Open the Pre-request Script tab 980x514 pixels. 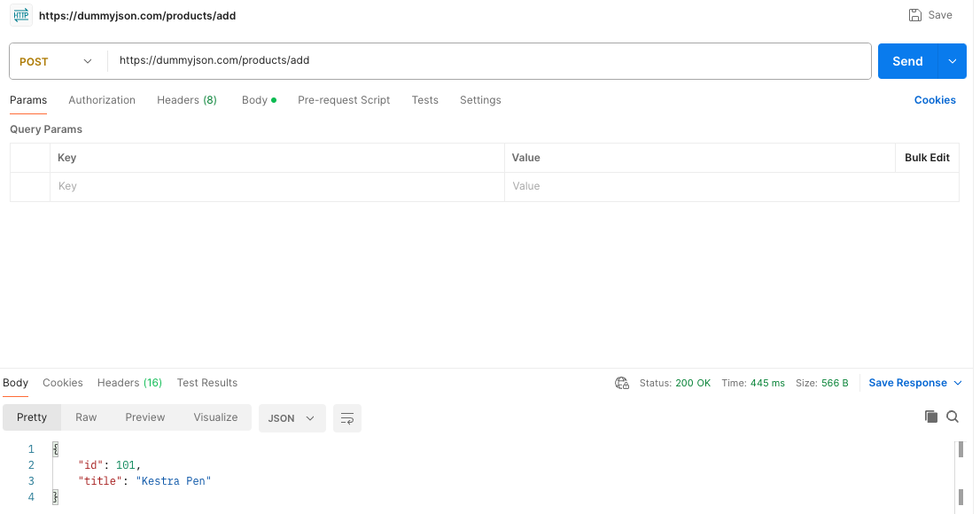pos(344,100)
